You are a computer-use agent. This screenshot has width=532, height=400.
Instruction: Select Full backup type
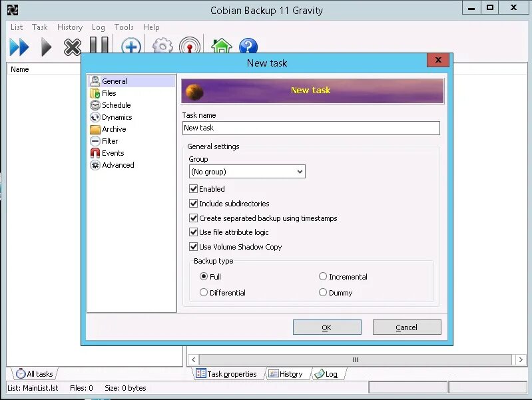click(x=204, y=276)
